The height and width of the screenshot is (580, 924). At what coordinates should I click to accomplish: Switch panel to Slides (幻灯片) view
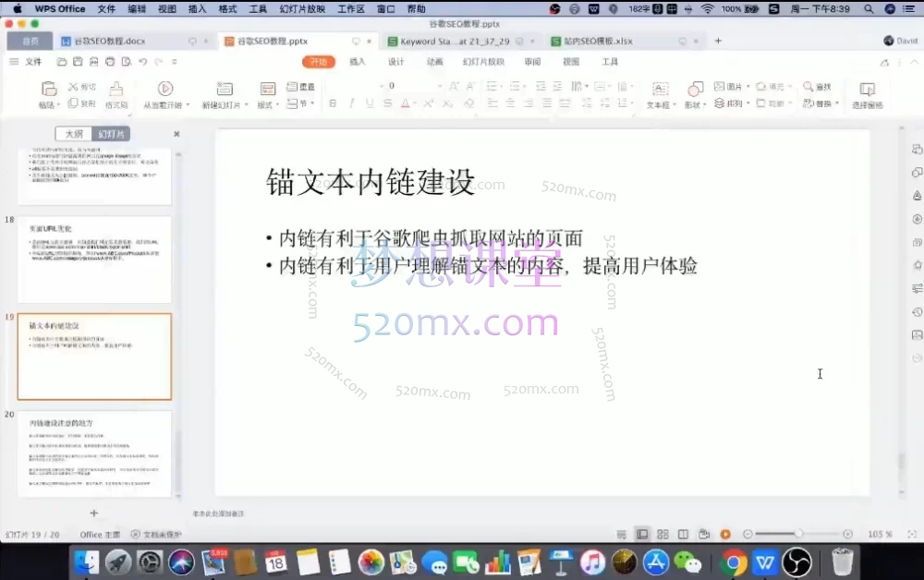coord(111,134)
